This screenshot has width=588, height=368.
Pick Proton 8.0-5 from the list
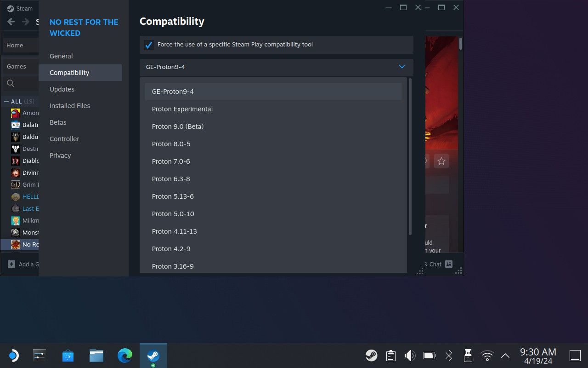(273, 144)
